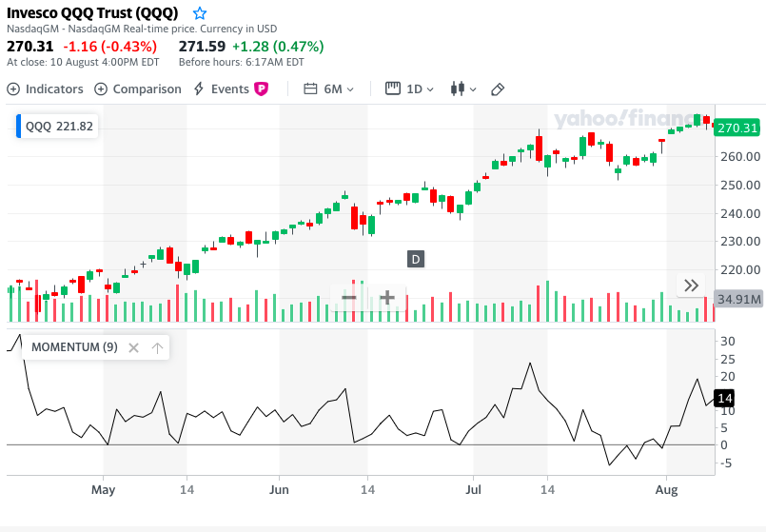Click the lightning bolt Events icon
766x532 pixels.
tap(198, 89)
